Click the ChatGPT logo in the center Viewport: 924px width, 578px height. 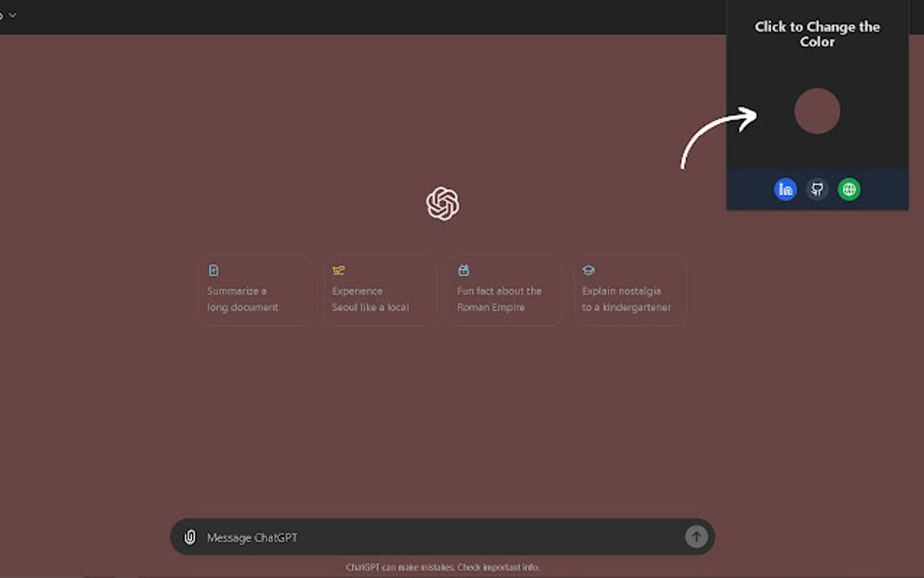(443, 202)
